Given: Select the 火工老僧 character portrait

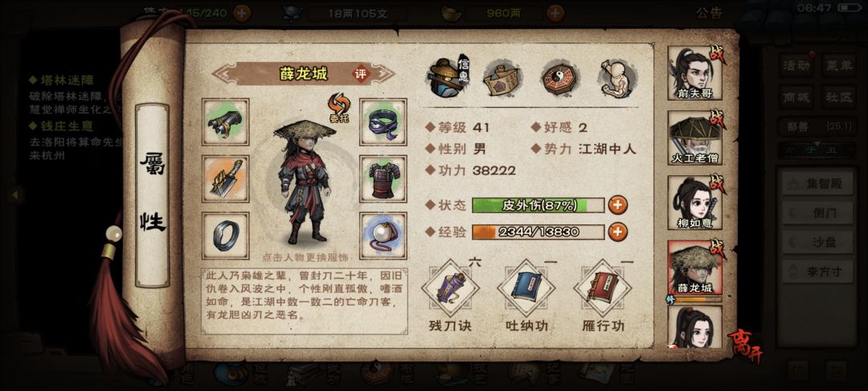Looking at the screenshot, I should coord(694,138).
